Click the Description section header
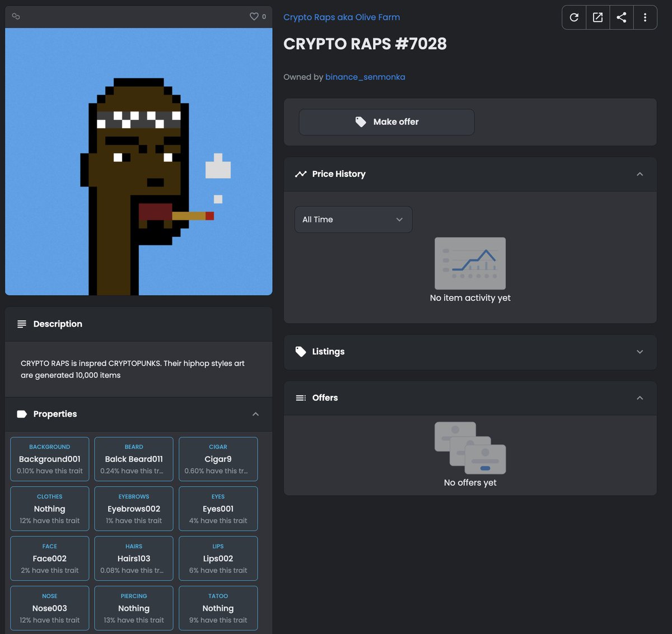Image resolution: width=672 pixels, height=634 pixels. tap(139, 324)
